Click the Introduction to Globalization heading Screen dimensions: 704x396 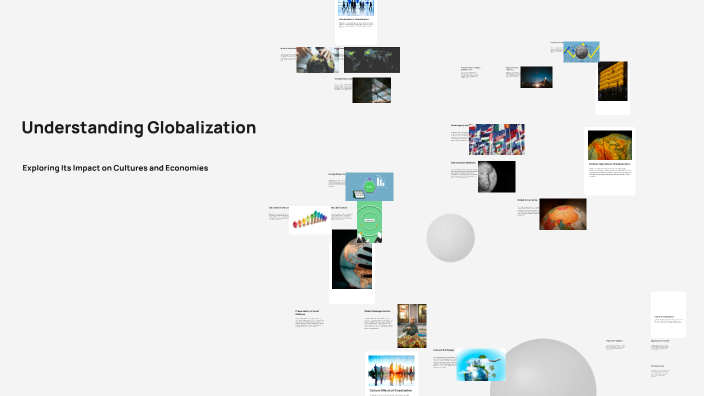[x=354, y=19]
